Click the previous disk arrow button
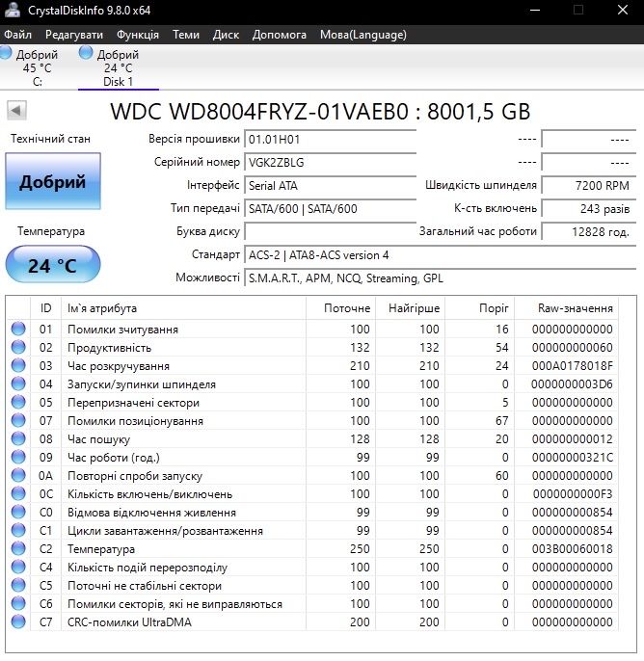Image resolution: width=644 pixels, height=661 pixels. pos(16,111)
